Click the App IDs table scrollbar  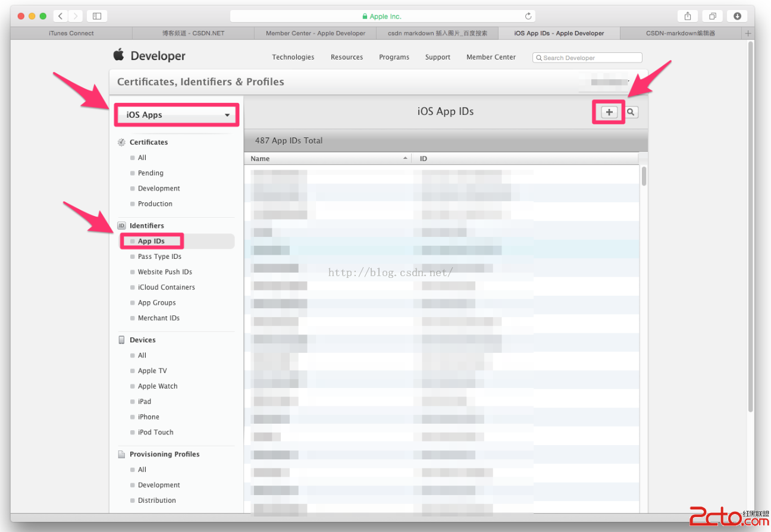pos(644,176)
